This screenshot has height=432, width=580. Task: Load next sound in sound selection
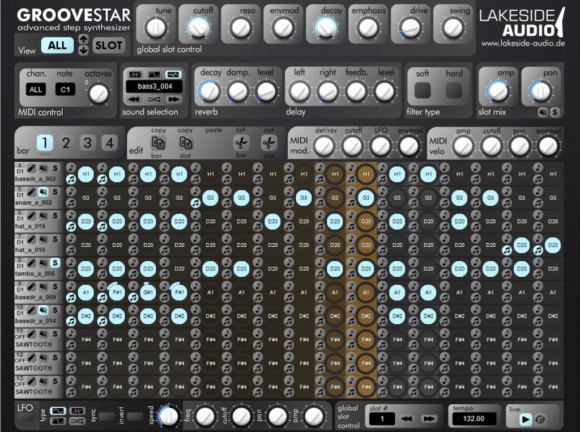click(x=173, y=99)
